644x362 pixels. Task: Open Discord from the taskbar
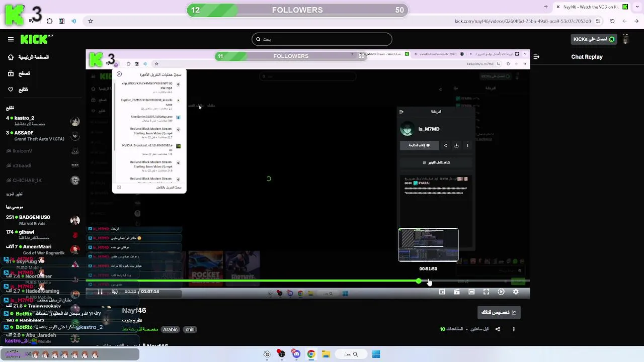[x=296, y=354]
